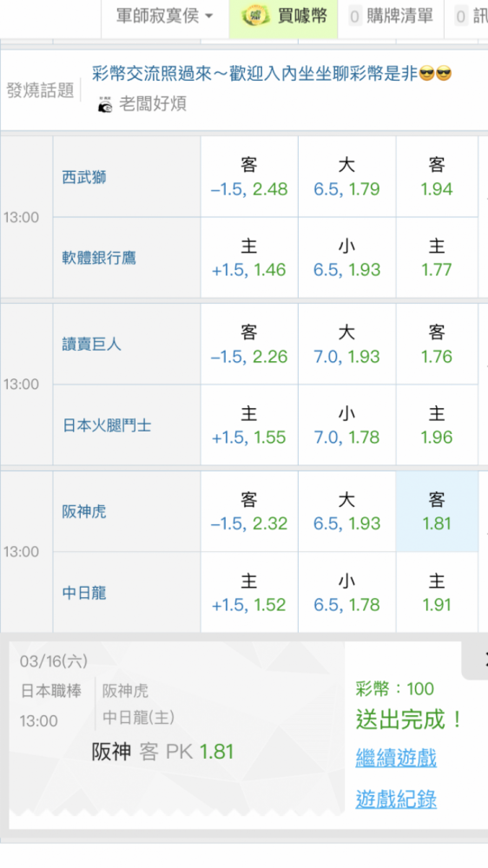Viewport: 488px width, 868px height.
Task: Click the coin icon beside 買噱幣
Action: tap(255, 16)
